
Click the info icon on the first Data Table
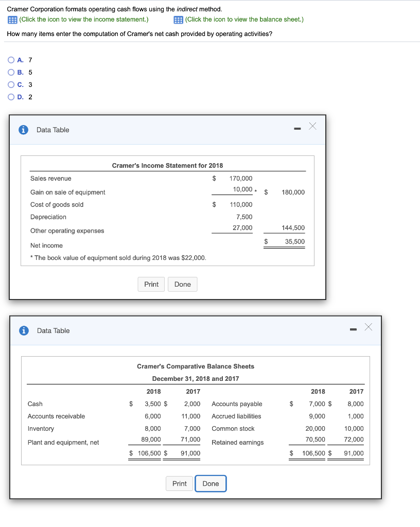click(23, 130)
